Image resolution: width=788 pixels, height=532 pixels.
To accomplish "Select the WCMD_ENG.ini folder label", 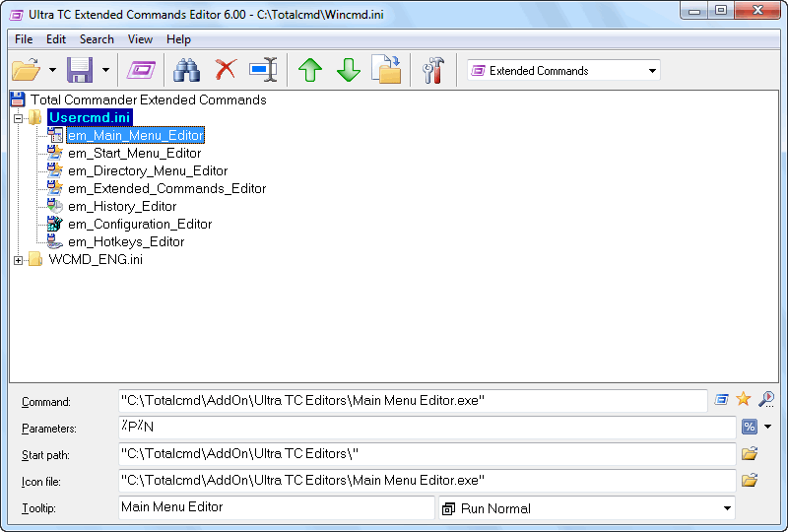I will coord(96,259).
